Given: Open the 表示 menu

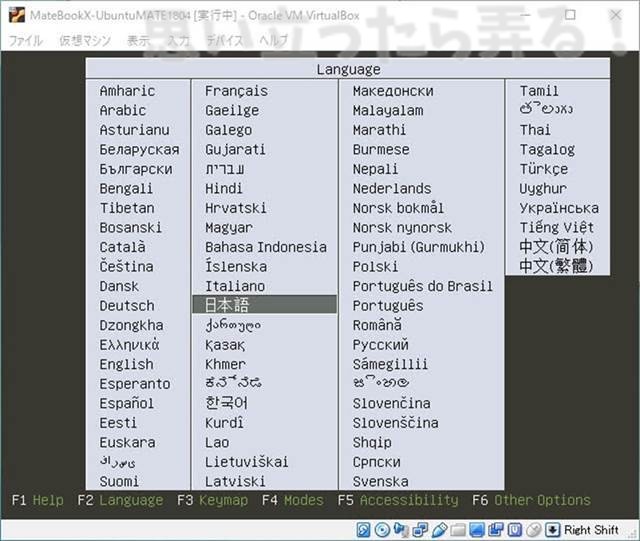Looking at the screenshot, I should (x=139, y=40).
